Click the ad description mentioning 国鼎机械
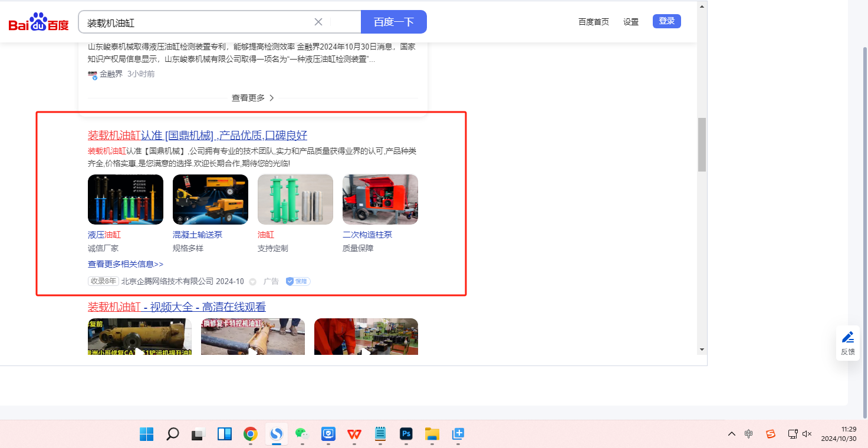 tap(252, 157)
